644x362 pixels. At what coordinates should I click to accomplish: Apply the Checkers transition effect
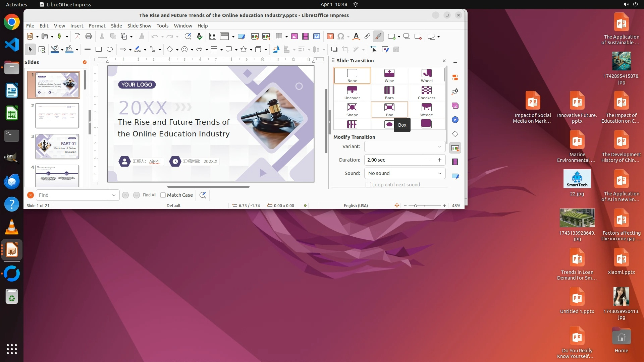pos(426,93)
